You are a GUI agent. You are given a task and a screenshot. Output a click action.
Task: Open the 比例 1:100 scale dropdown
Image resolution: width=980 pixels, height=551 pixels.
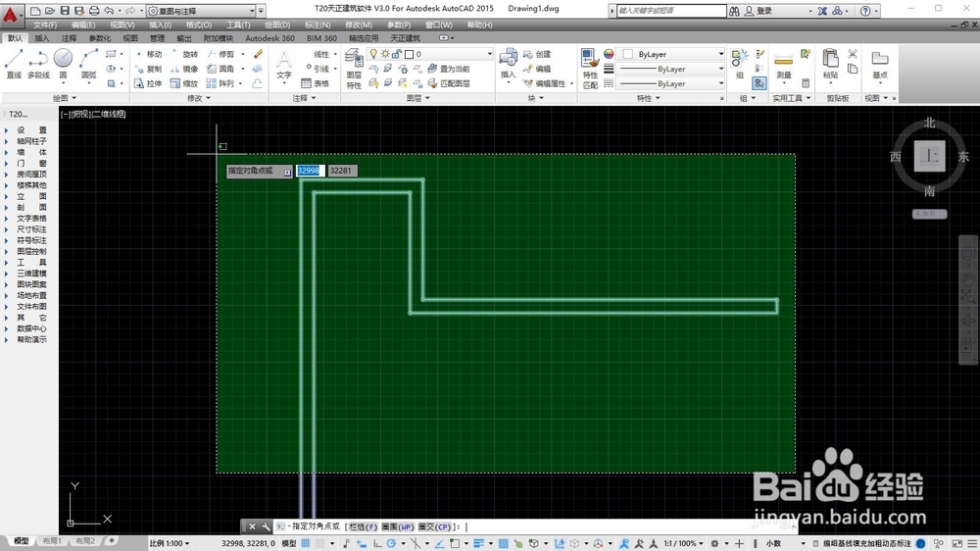(x=170, y=543)
